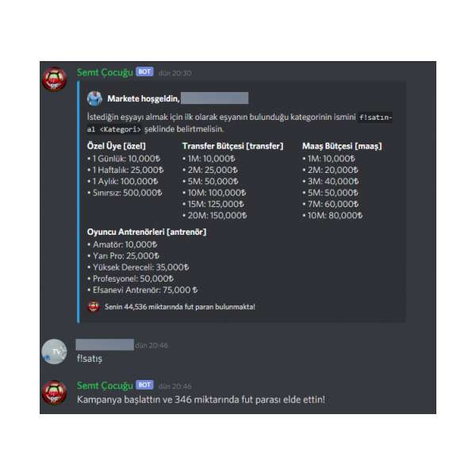
Task: Click the dün 20:30 timestamp
Action: point(175,73)
